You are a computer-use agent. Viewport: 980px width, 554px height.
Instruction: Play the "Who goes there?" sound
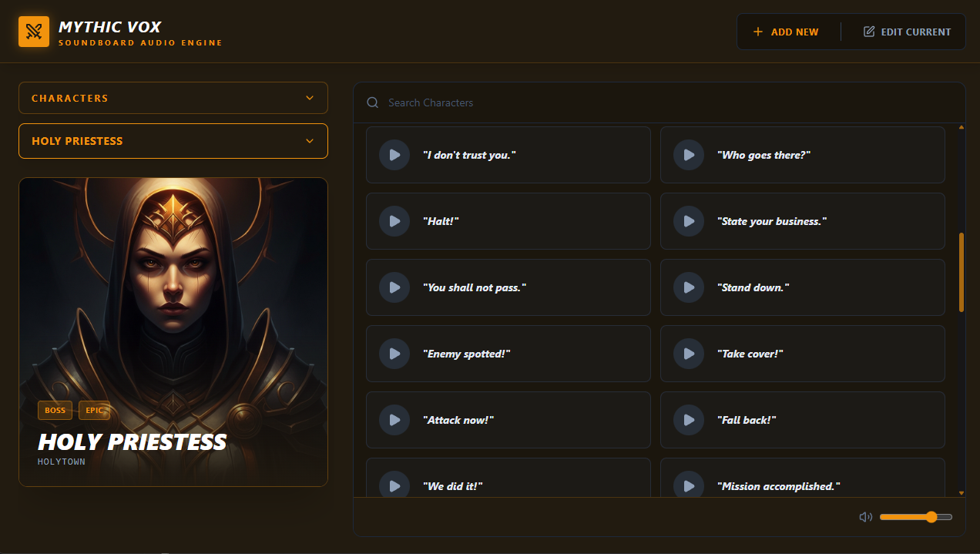click(x=689, y=155)
